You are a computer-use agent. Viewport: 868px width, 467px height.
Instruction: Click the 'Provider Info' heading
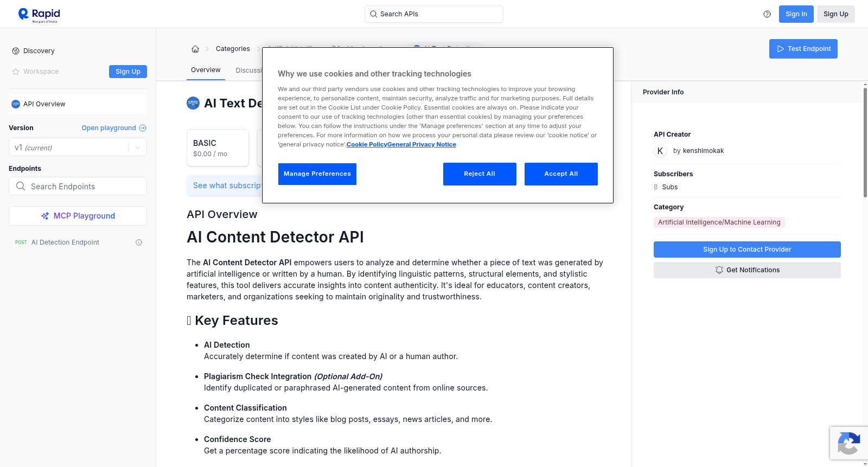click(x=663, y=92)
